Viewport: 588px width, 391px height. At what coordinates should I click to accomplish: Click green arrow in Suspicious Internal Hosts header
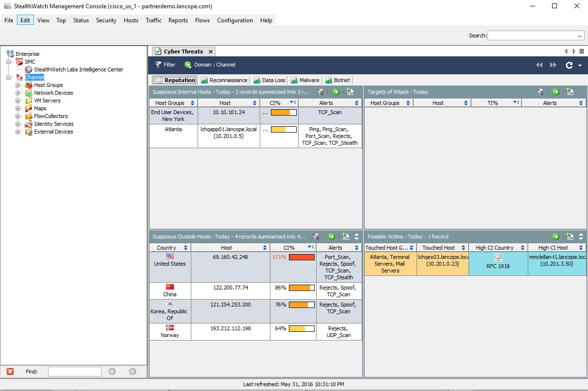click(336, 92)
